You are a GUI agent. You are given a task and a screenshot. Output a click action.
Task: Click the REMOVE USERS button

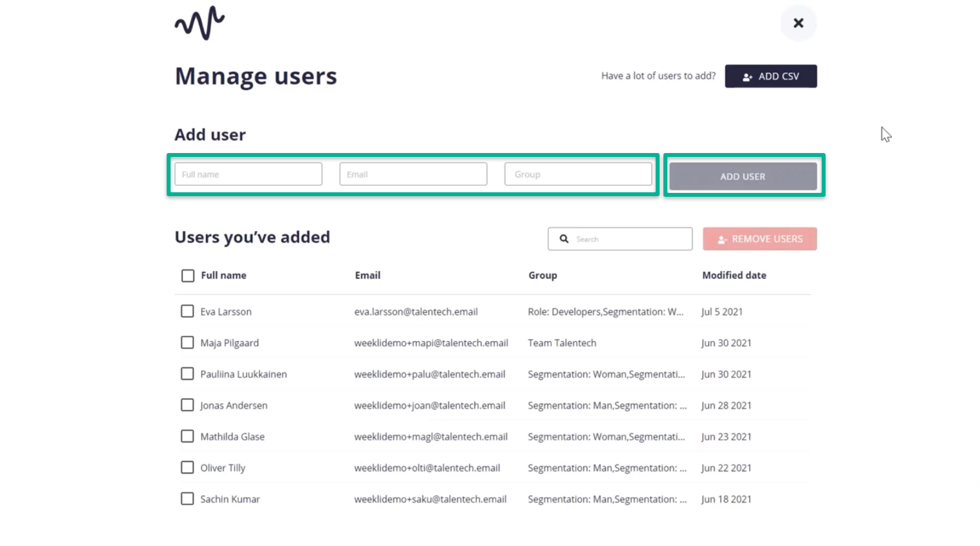coord(760,239)
